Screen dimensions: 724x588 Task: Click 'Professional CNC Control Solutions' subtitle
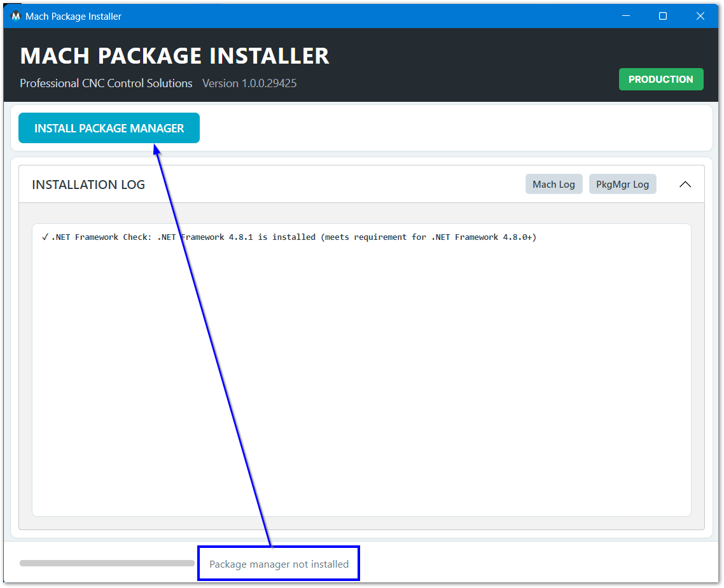(x=106, y=83)
